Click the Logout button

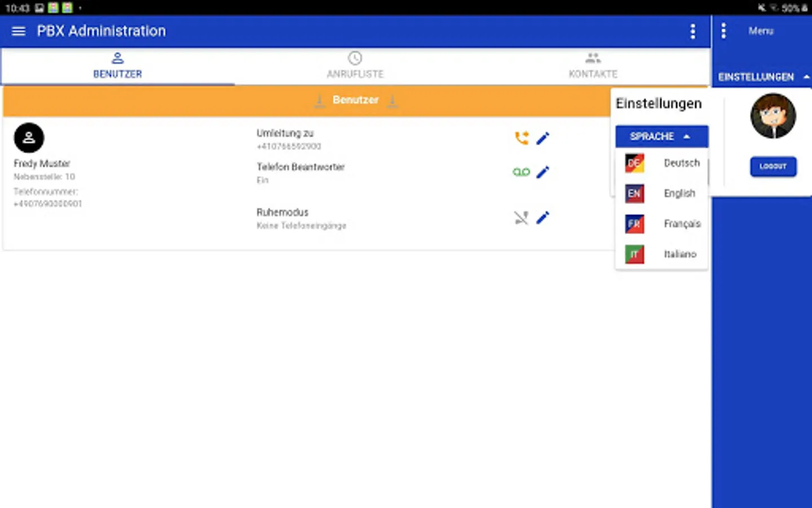tap(773, 167)
